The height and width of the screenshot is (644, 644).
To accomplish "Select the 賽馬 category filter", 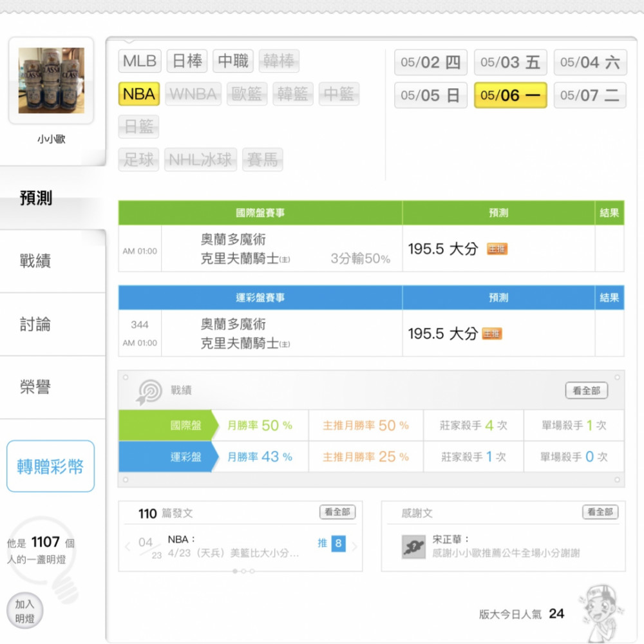I will pos(263,159).
